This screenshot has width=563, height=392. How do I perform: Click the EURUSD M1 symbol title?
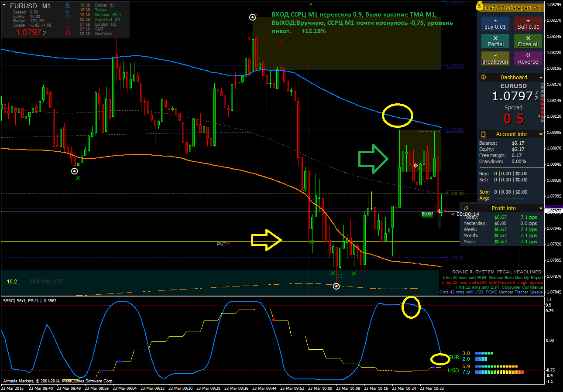(30, 6)
